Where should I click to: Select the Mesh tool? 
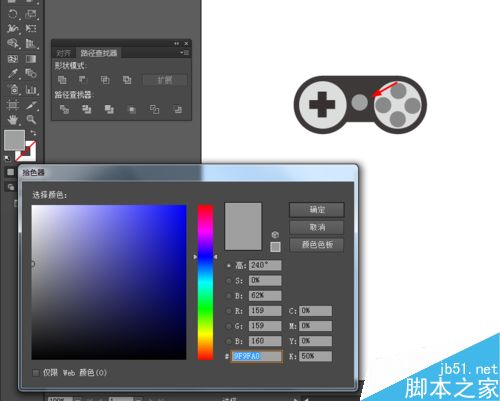[x=13, y=59]
